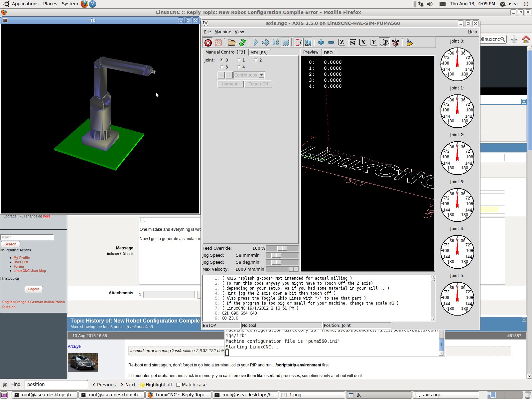
Task: Switch to DRO tab
Action: (x=328, y=53)
